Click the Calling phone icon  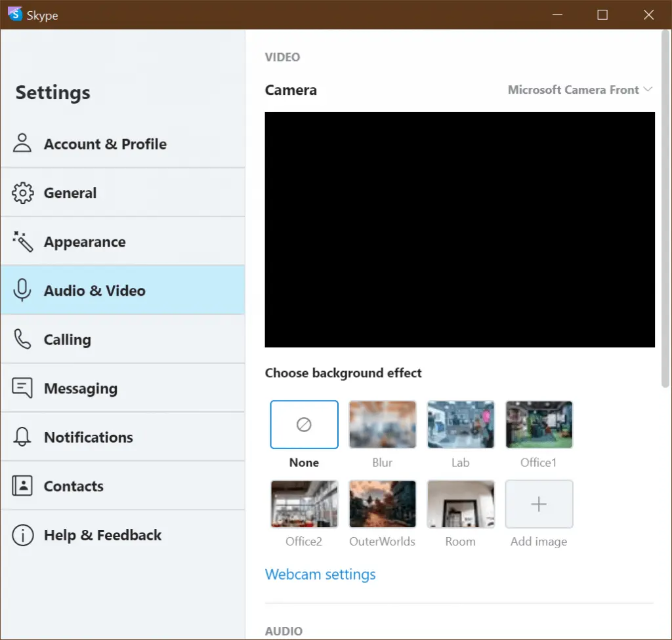tap(22, 340)
